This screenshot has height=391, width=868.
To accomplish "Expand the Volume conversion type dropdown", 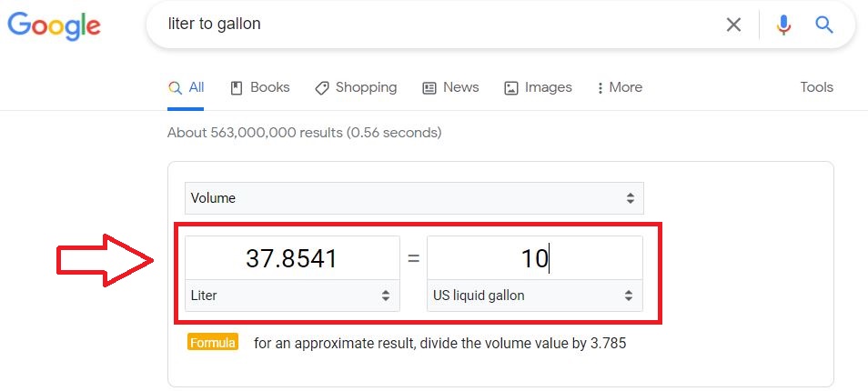I will click(414, 198).
